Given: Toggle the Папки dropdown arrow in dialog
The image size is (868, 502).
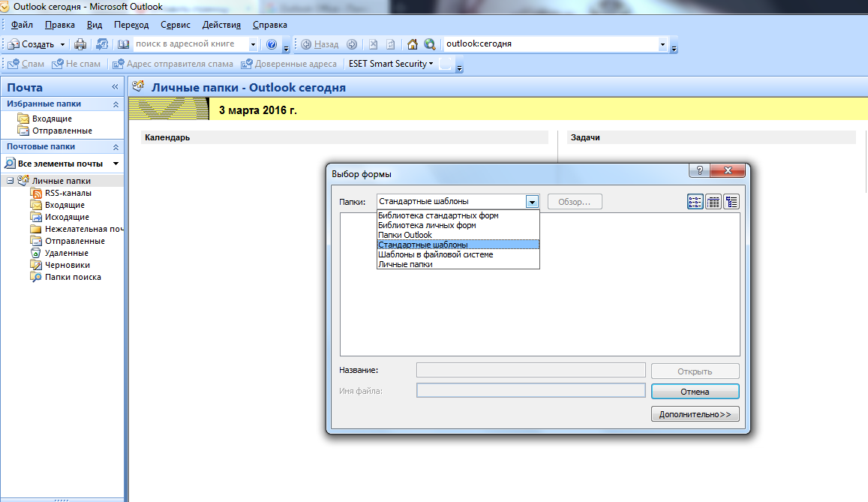Looking at the screenshot, I should pyautogui.click(x=532, y=202).
